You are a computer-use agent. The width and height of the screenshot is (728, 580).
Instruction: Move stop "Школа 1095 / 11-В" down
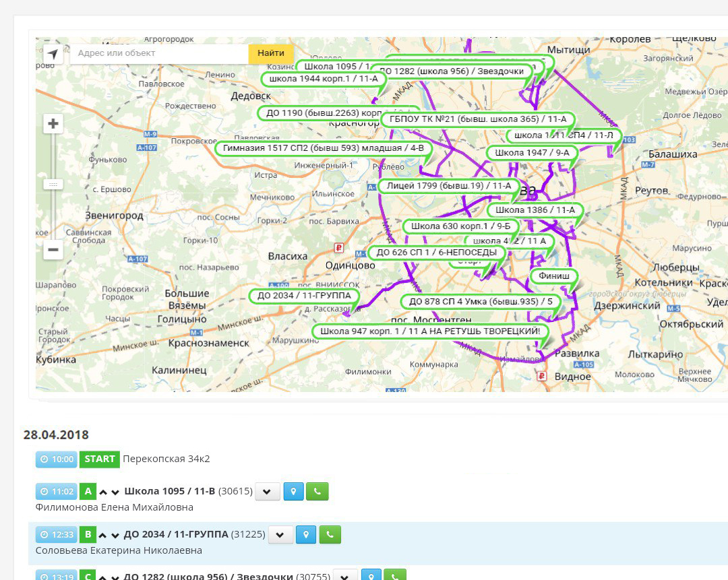115,492
